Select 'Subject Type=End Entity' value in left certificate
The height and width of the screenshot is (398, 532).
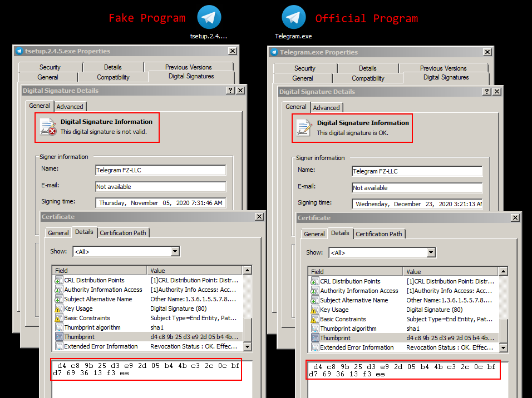click(x=194, y=318)
